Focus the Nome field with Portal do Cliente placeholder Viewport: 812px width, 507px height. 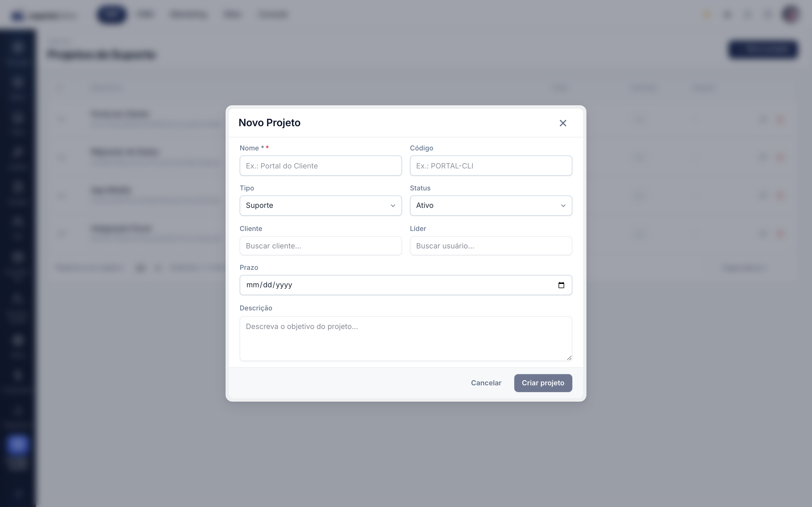[x=321, y=166]
